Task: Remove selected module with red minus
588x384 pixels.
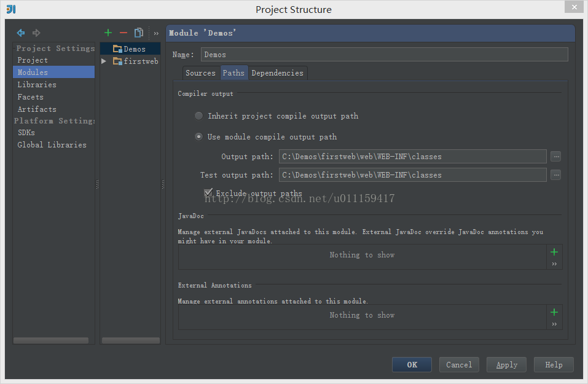Action: pos(123,33)
